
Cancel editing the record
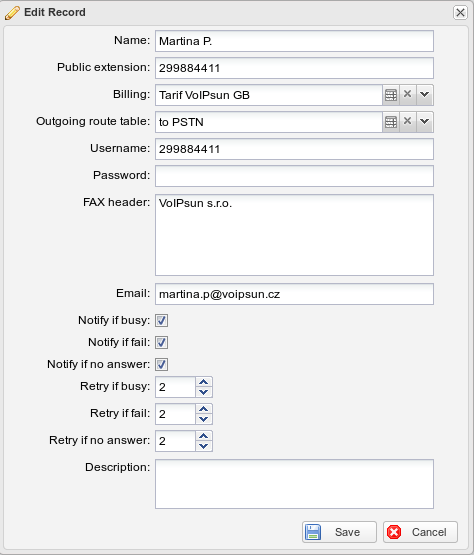[x=420, y=532]
